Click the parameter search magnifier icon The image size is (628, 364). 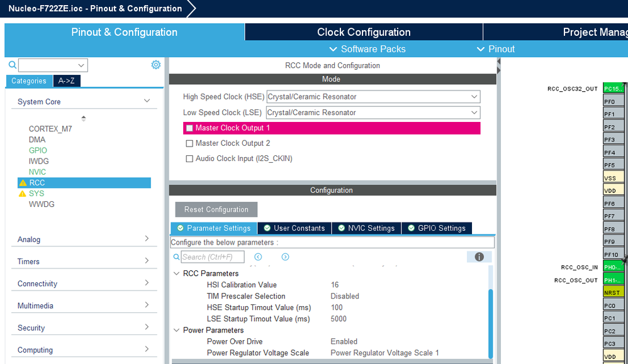click(x=176, y=256)
